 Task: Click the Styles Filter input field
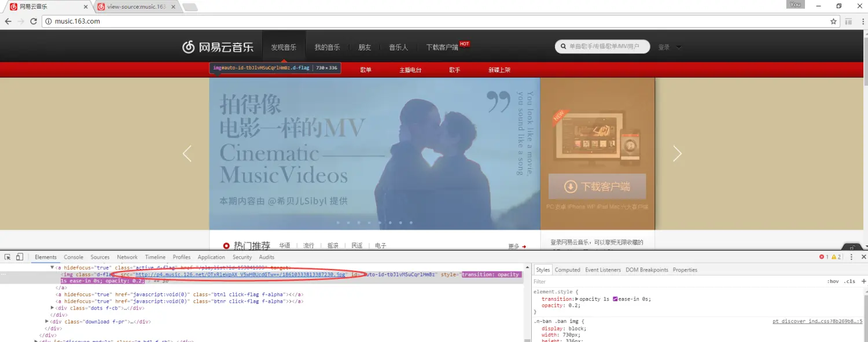point(677,281)
